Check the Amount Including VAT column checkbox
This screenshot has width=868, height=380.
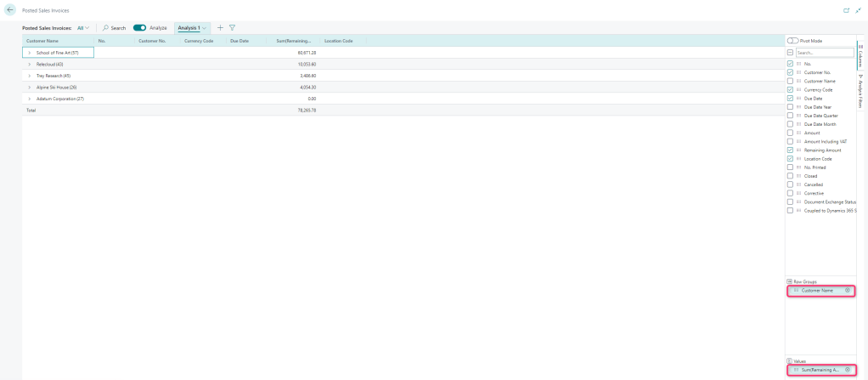tap(791, 141)
